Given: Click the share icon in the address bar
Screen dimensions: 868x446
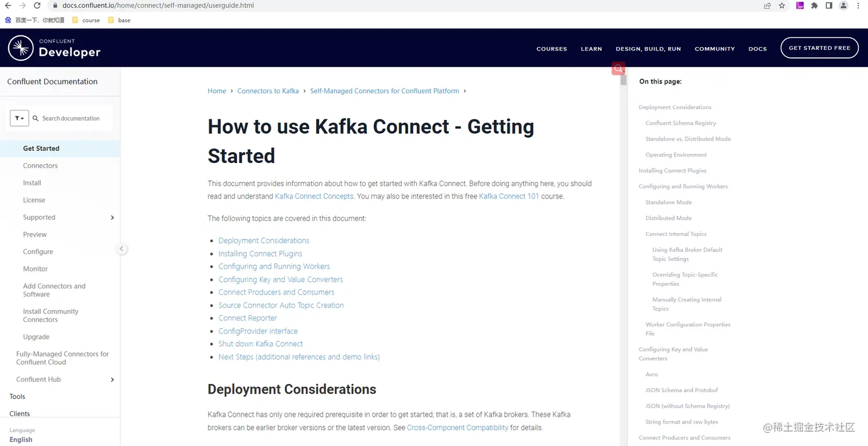Looking at the screenshot, I should click(767, 5).
